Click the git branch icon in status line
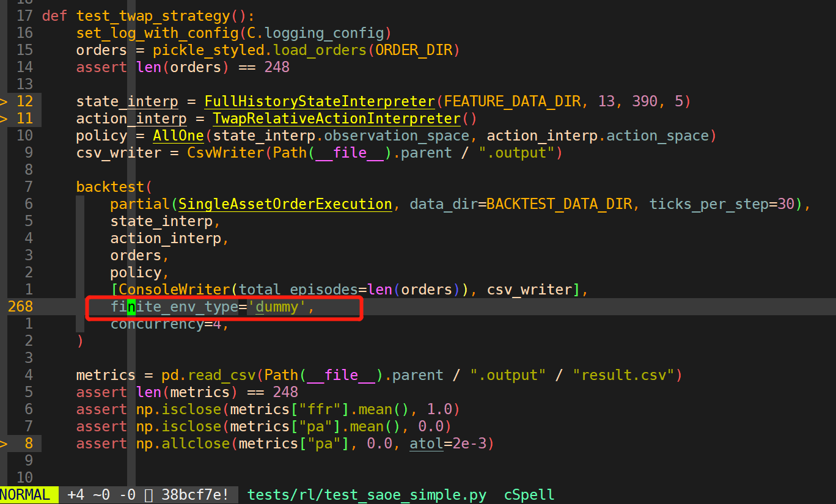The image size is (836, 504). [x=148, y=495]
